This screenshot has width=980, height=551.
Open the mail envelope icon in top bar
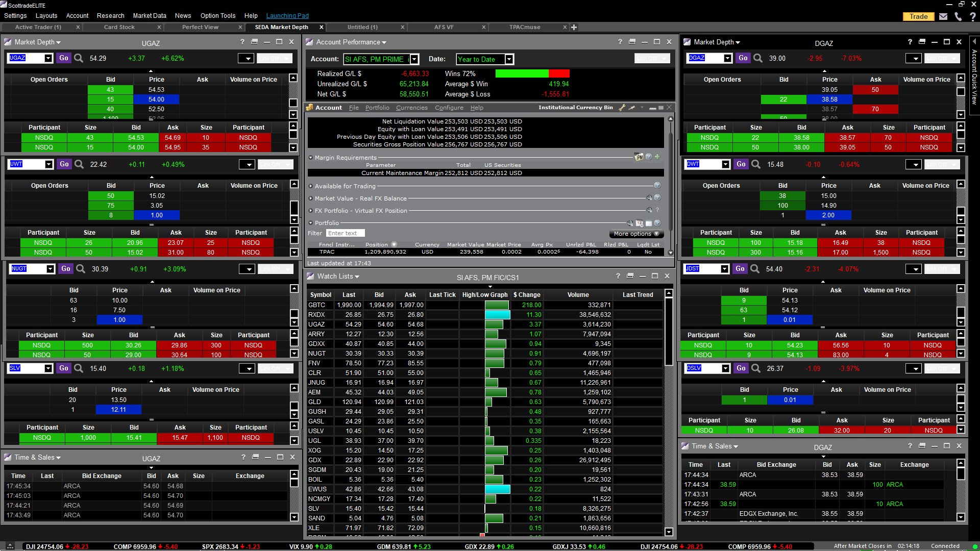click(943, 16)
